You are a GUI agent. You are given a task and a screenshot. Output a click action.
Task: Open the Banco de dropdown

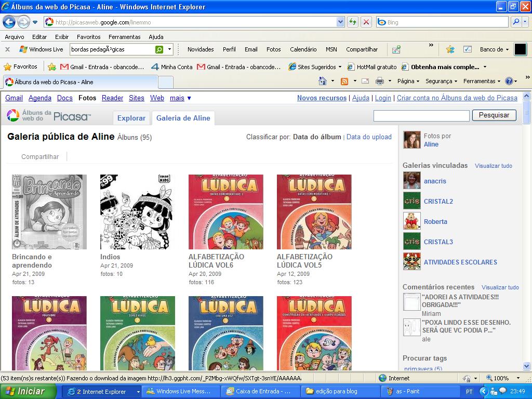tap(495, 49)
